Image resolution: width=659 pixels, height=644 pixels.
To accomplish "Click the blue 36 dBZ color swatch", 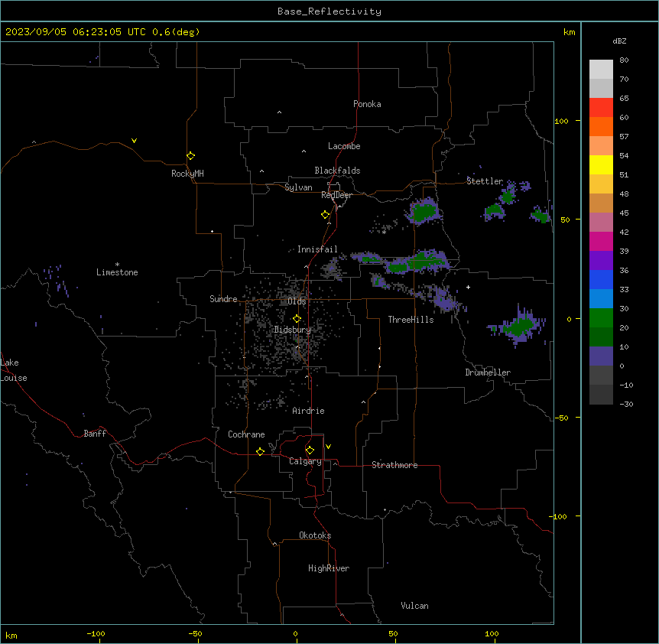I will point(601,279).
